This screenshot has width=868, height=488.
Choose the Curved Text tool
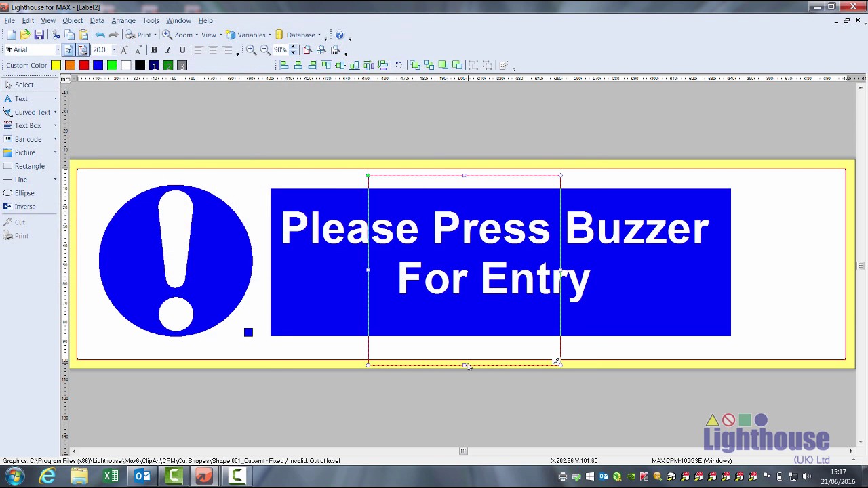[27, 112]
